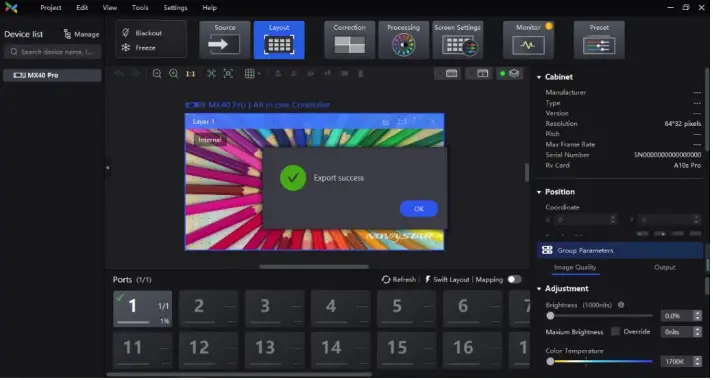Select port 16 tile
This screenshot has height=380, width=713.
coord(474,351)
